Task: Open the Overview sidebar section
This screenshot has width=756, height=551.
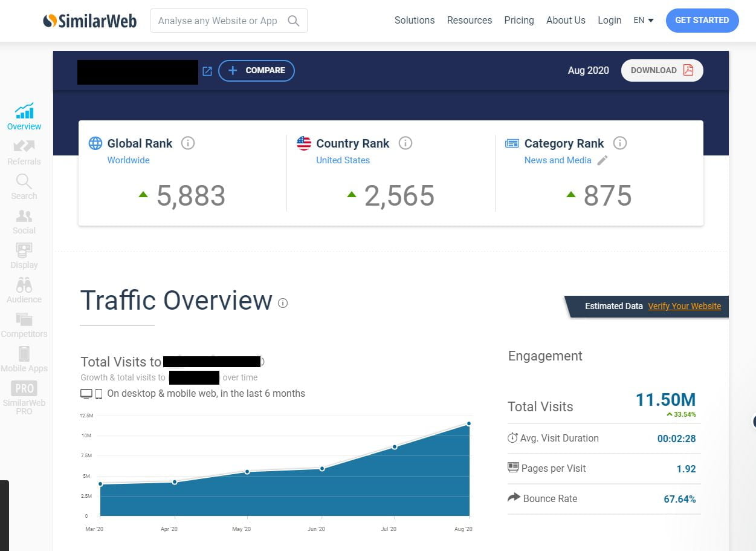Action: [x=24, y=117]
